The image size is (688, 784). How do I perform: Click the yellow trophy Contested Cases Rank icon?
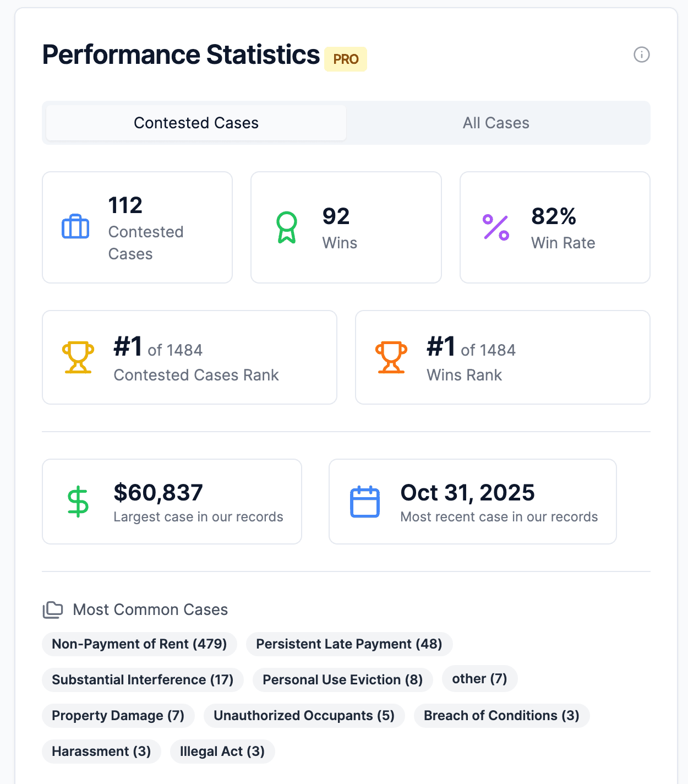[x=78, y=357]
